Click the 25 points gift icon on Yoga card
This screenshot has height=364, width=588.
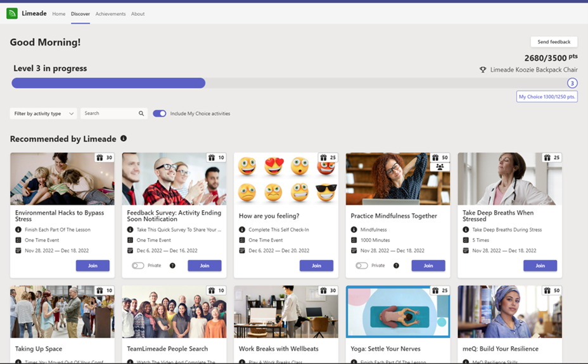(x=435, y=291)
